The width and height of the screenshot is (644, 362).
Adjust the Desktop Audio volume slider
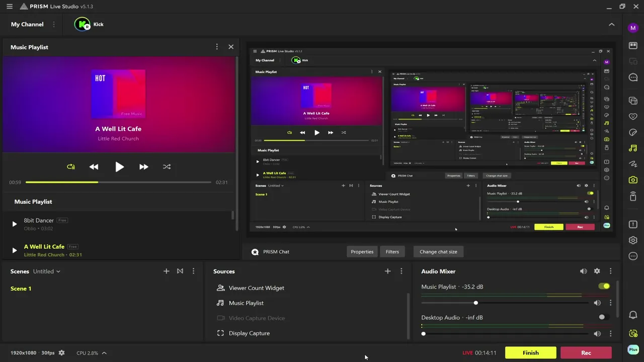pyautogui.click(x=505, y=333)
